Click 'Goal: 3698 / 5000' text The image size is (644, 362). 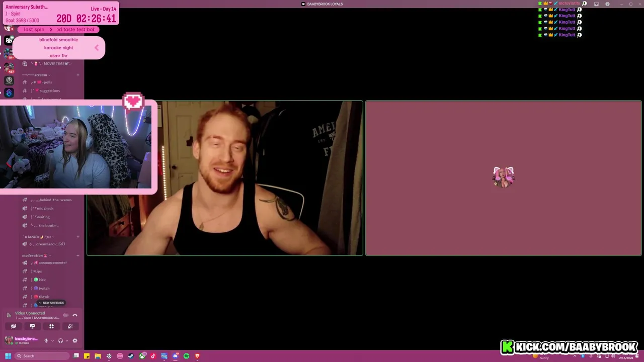[x=22, y=21]
